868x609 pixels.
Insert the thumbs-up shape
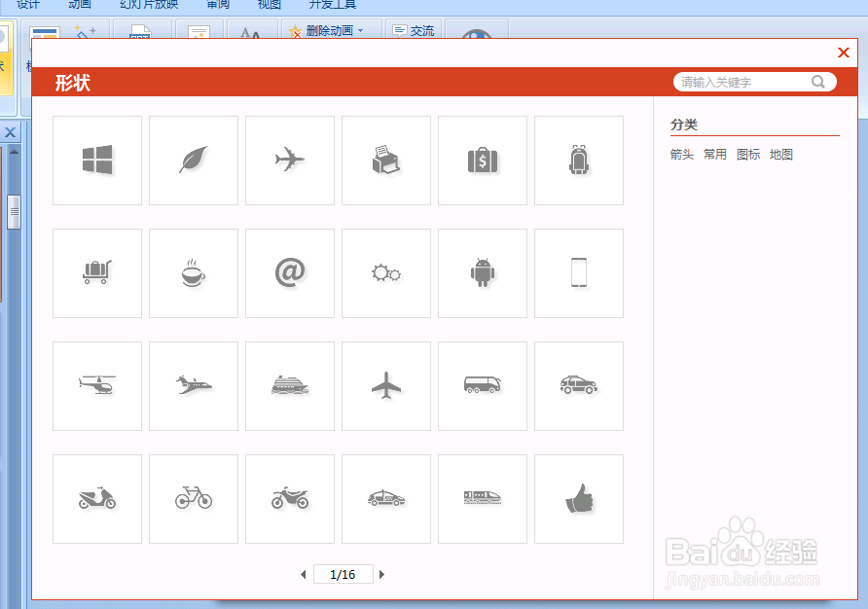click(x=579, y=499)
